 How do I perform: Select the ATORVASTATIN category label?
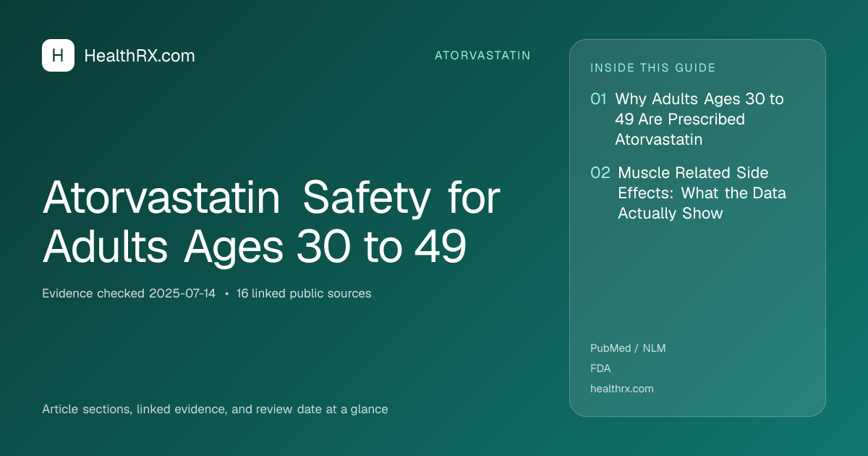tap(482, 56)
